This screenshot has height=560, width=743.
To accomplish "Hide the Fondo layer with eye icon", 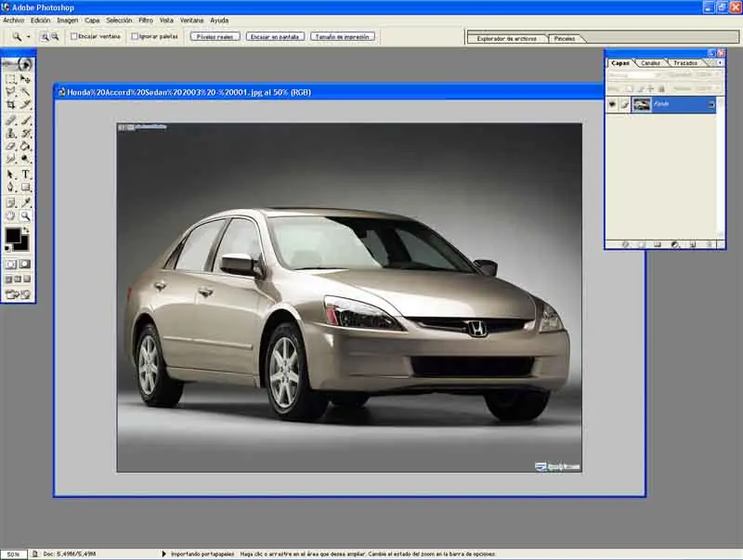I will pos(612,104).
